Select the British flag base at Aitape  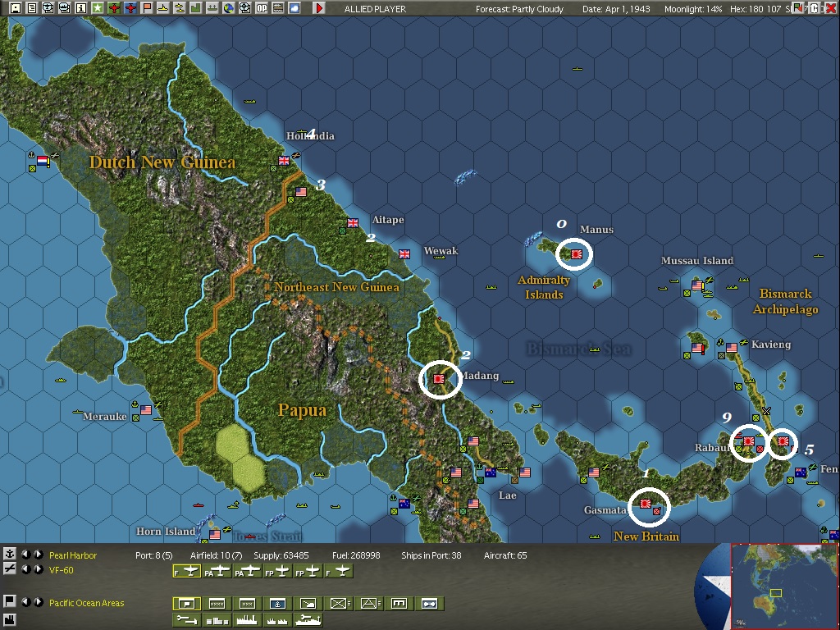(353, 223)
